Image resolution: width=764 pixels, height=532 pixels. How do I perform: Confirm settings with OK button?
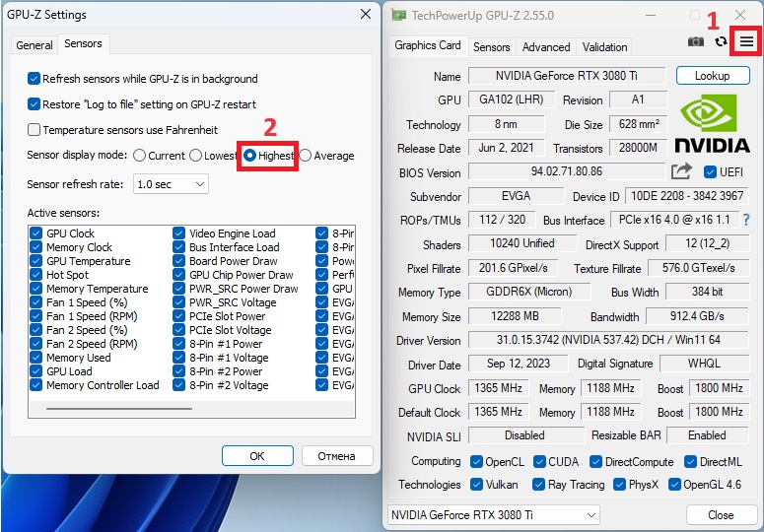point(257,455)
